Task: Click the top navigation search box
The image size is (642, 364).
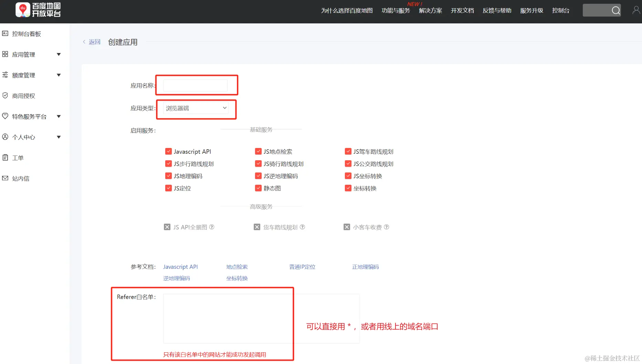Action: (x=602, y=10)
